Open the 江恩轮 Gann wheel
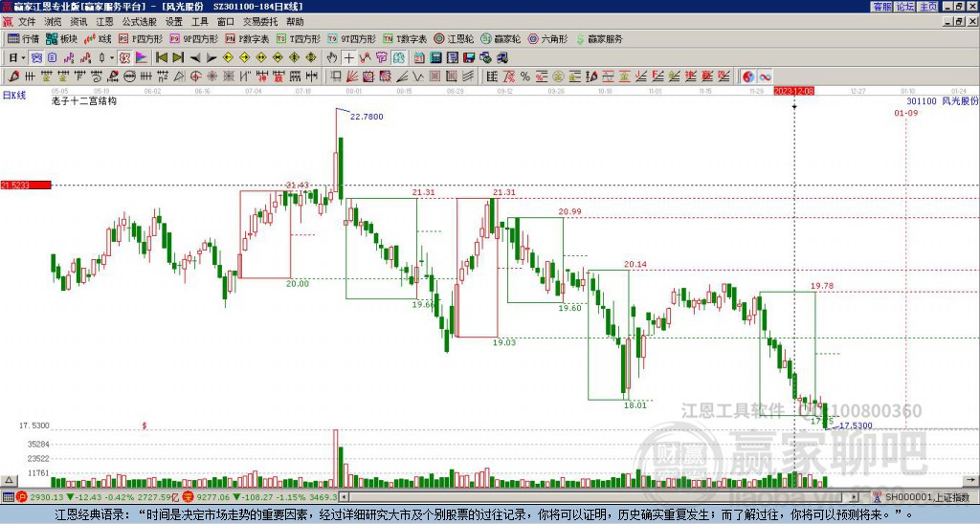Viewport: 980px width, 524px height. click(454, 38)
